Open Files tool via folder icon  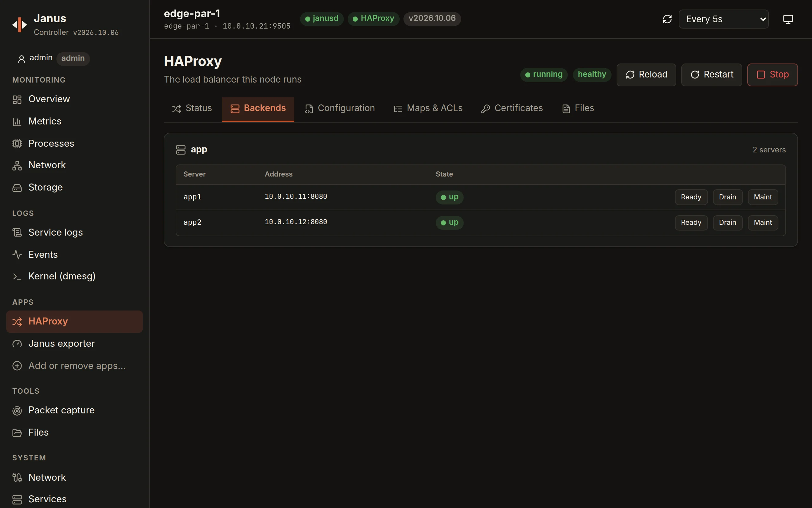click(17, 433)
